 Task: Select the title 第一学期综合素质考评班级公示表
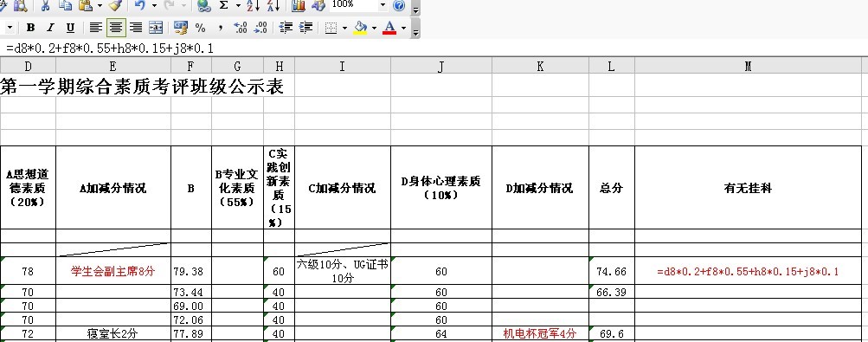142,86
